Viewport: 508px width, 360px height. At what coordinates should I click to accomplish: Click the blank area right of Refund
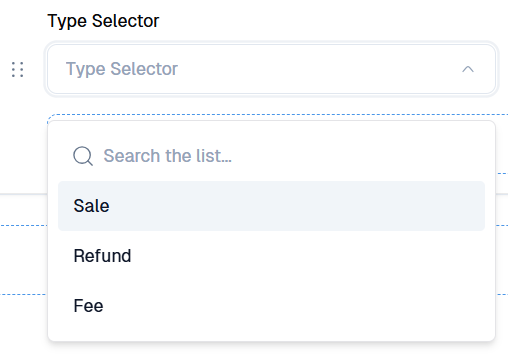[307, 256]
